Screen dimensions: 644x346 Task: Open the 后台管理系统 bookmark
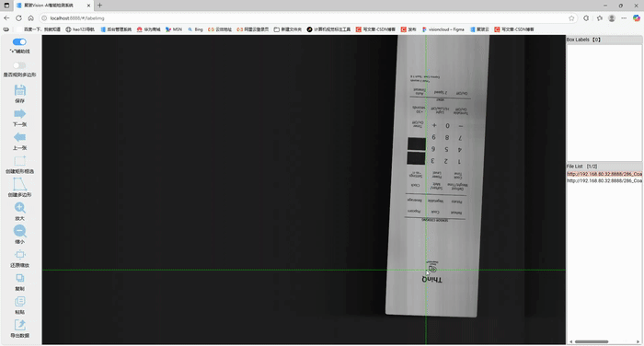[116, 29]
